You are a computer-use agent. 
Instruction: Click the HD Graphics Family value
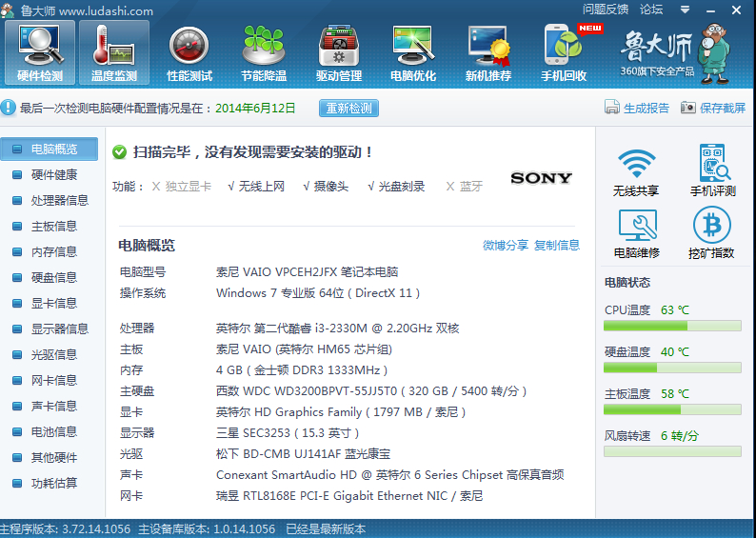click(341, 412)
